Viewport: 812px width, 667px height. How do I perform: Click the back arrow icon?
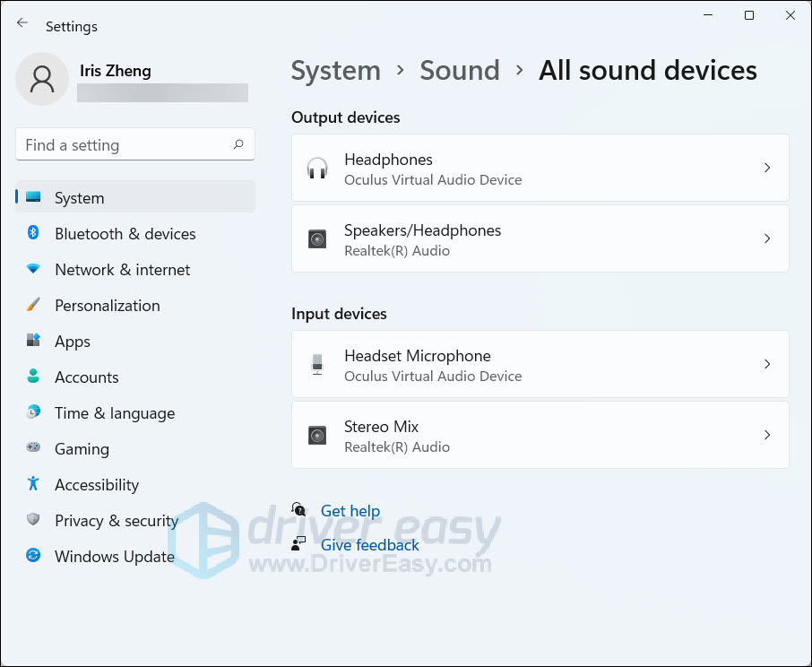click(22, 24)
